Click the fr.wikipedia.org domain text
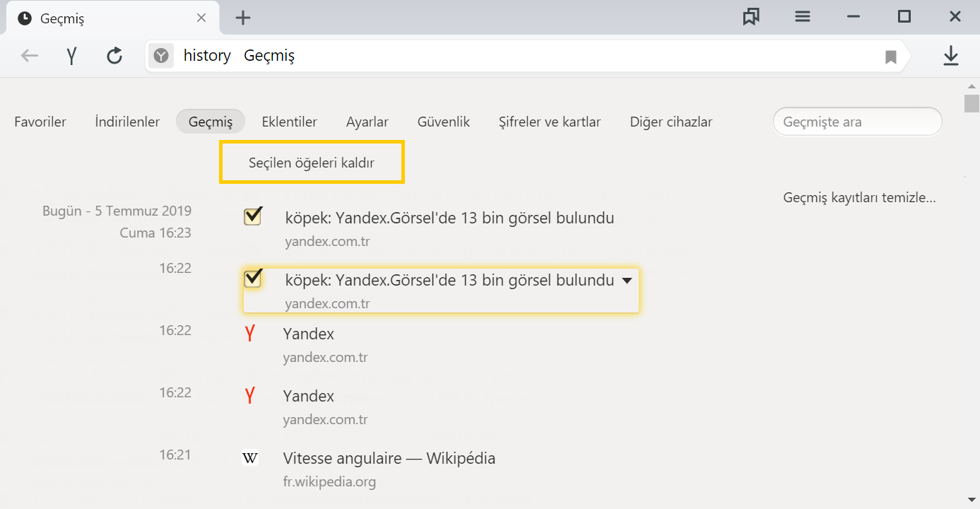 (x=329, y=482)
